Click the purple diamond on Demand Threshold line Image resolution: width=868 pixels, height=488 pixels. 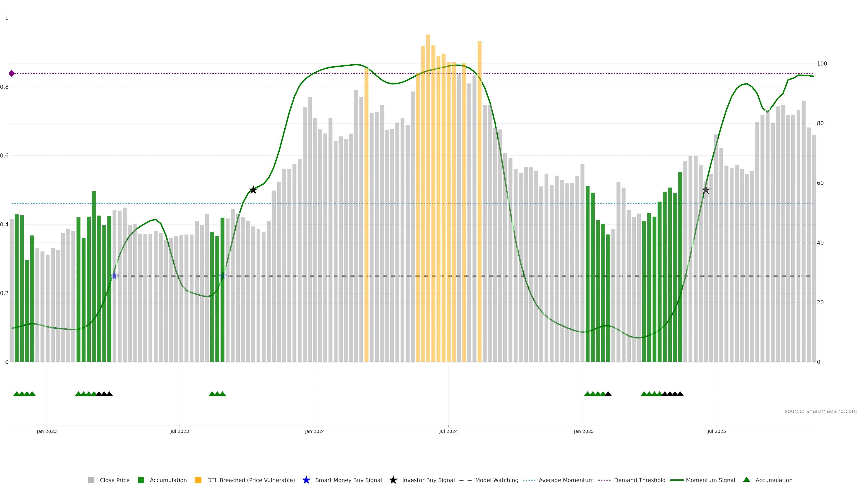[x=12, y=73]
